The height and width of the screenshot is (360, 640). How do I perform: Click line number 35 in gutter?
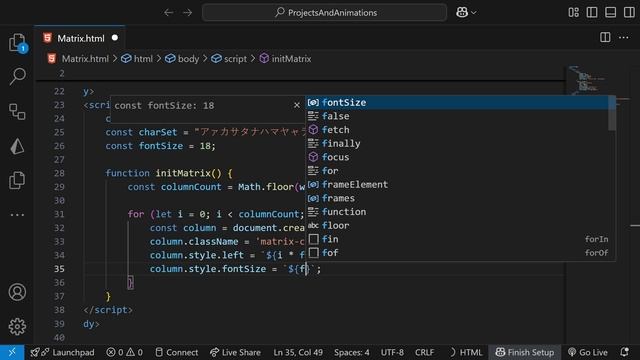coord(59,269)
